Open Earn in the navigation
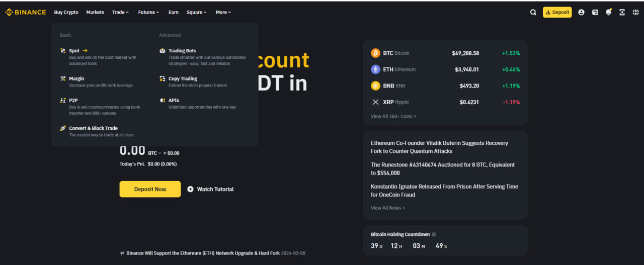Viewport: 644px width, 265px height. [174, 12]
